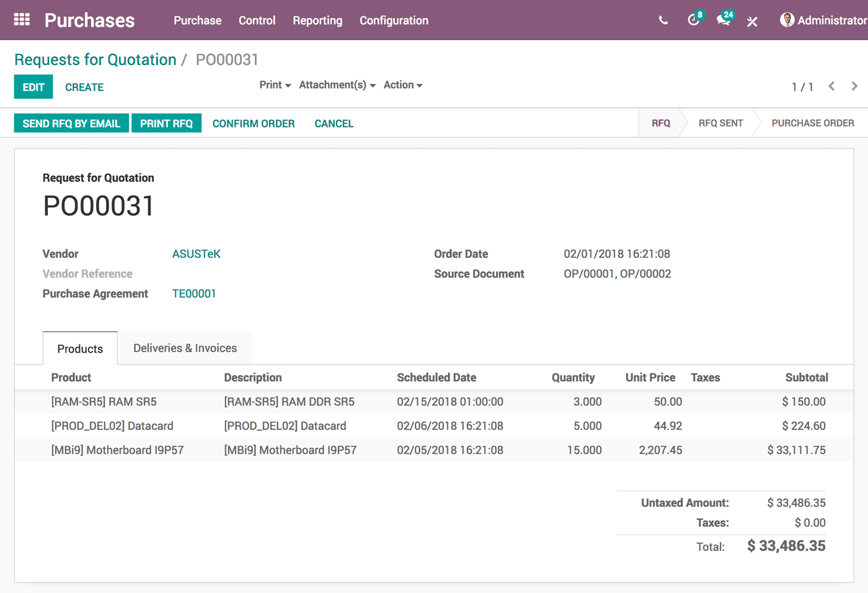Expand the Action dropdown
868x593 pixels.
pos(402,85)
